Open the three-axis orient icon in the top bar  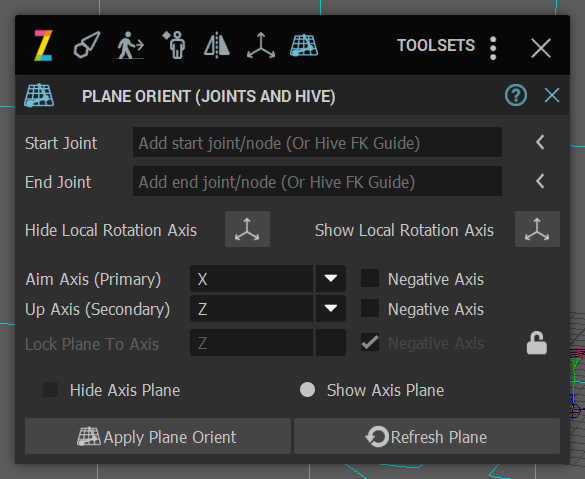pos(261,45)
